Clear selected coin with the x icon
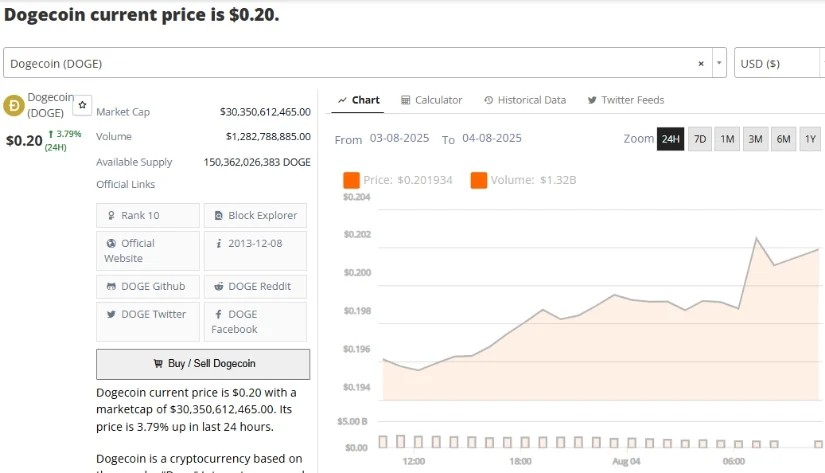The width and height of the screenshot is (825, 473). 701,63
